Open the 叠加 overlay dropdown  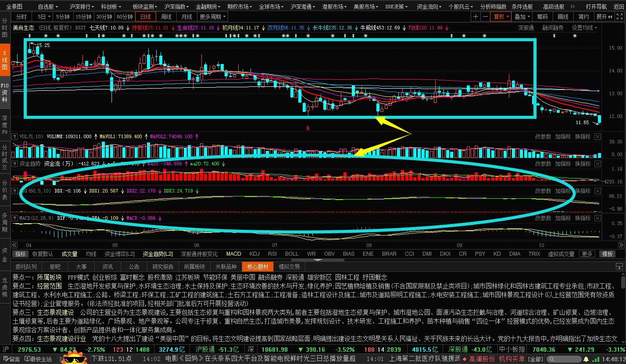coord(522,17)
